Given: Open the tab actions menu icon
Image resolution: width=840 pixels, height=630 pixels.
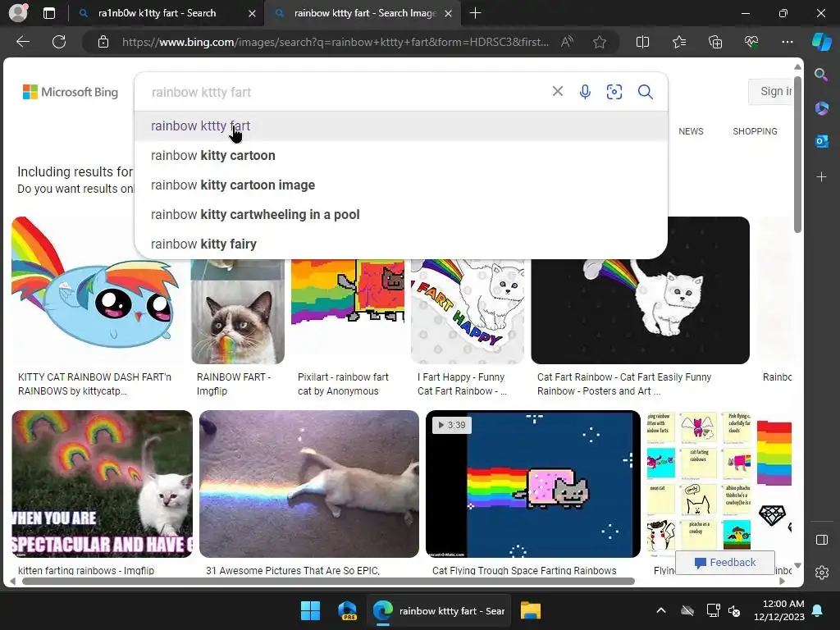Looking at the screenshot, I should (48, 13).
